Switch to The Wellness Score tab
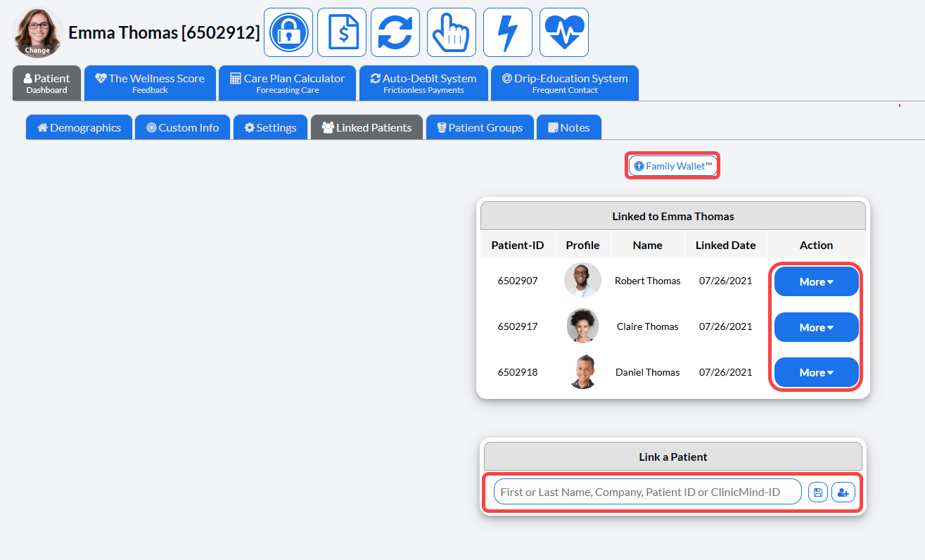This screenshot has width=925, height=560. (150, 83)
